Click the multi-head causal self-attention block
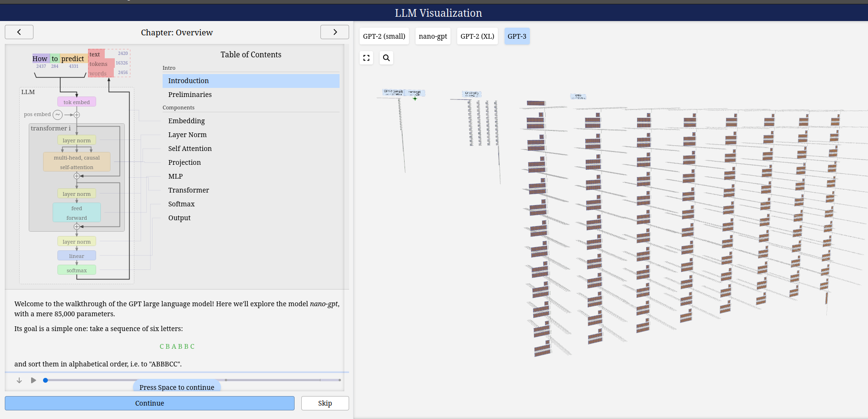This screenshot has width=868, height=419. click(77, 162)
